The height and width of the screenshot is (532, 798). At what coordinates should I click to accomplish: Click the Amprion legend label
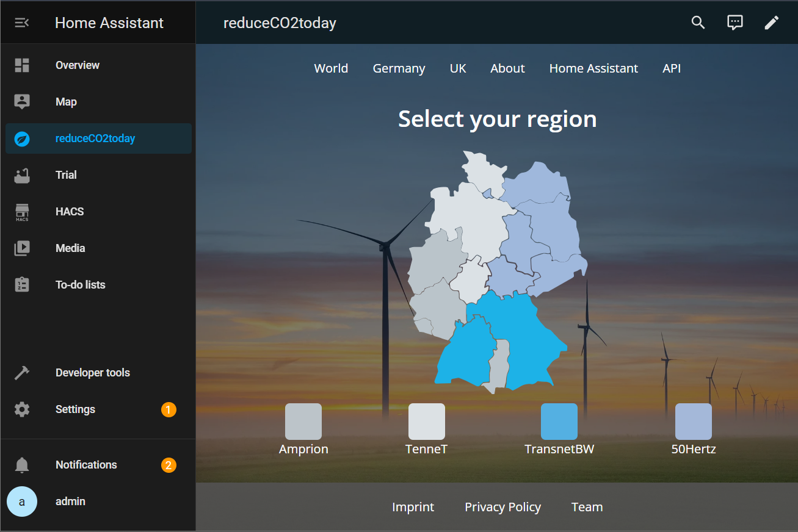303,449
